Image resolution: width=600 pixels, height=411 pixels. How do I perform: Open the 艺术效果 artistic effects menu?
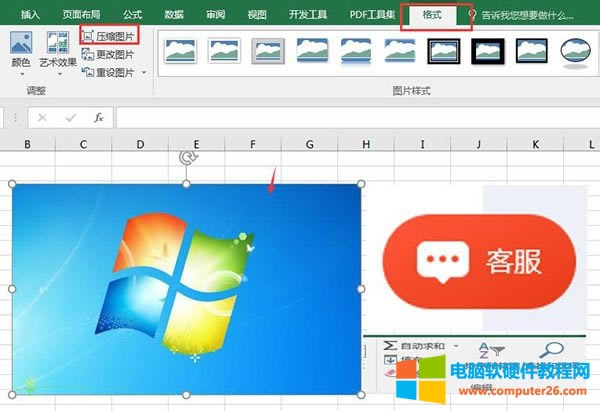(58, 52)
